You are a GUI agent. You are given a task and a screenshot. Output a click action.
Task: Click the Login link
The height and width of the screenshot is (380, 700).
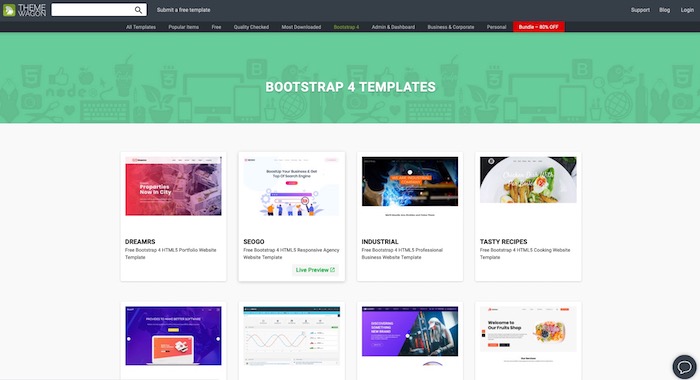pos(687,10)
